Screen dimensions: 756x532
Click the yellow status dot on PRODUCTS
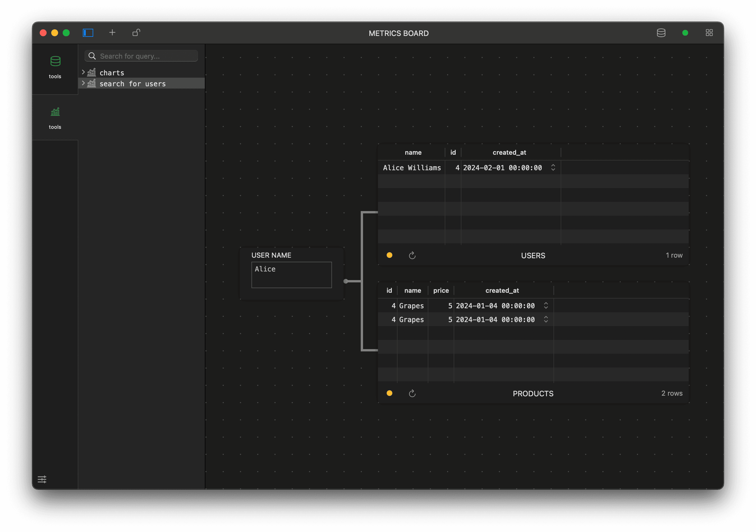389,393
